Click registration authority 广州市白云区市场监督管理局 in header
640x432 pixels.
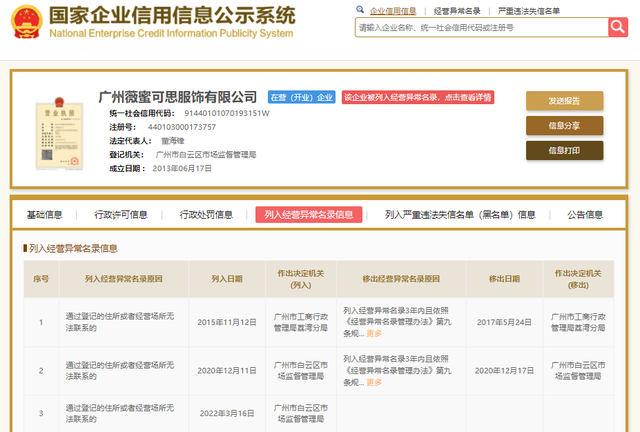tap(206, 155)
